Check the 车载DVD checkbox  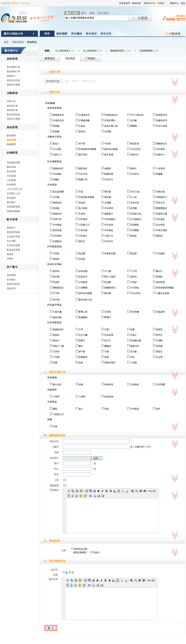[x=51, y=154]
